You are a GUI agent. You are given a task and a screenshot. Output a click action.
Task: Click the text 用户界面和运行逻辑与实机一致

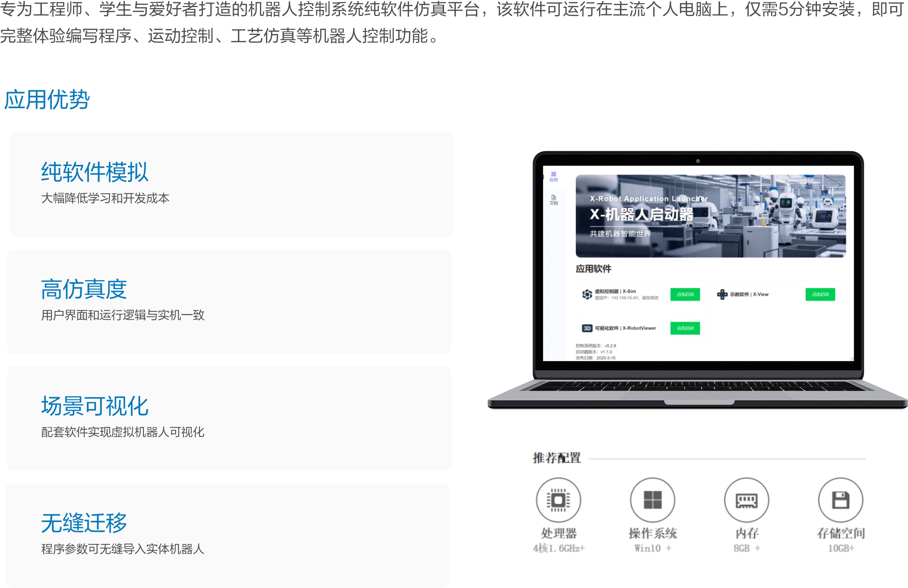[x=123, y=315]
